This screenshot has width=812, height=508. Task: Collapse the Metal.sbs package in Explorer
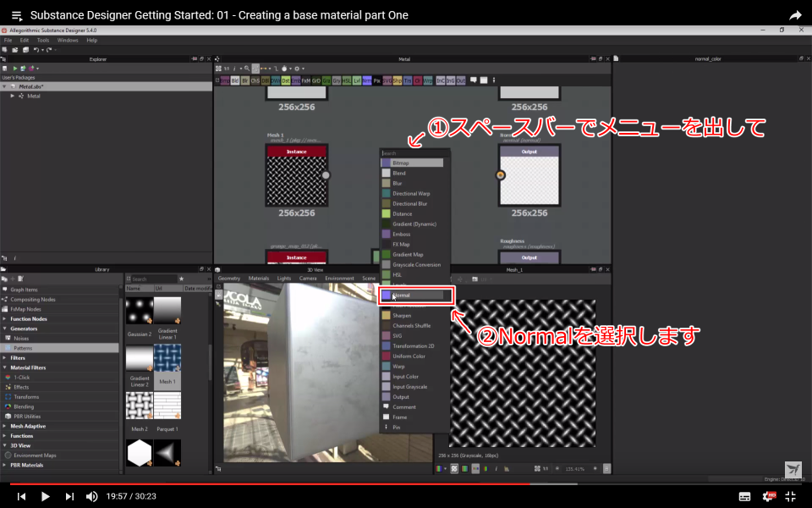4,86
